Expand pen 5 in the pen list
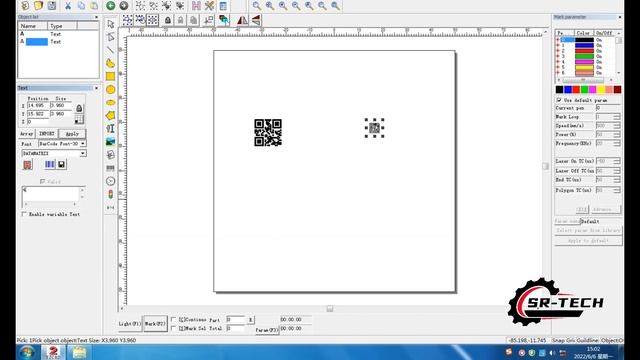The width and height of the screenshot is (640, 360). click(x=558, y=67)
